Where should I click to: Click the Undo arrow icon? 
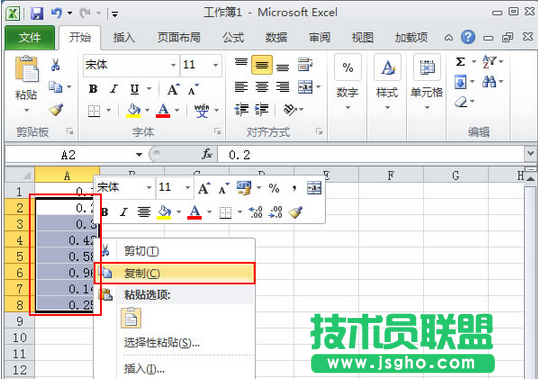coord(56,13)
